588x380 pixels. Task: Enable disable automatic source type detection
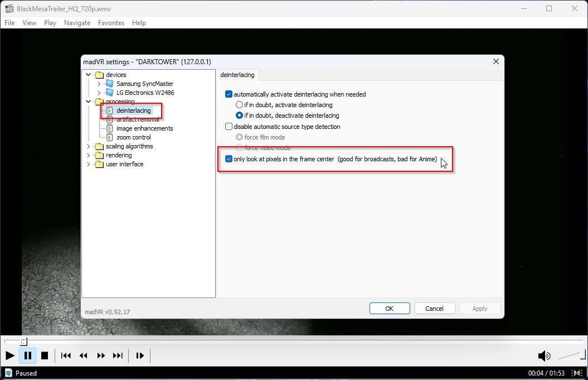pyautogui.click(x=229, y=127)
